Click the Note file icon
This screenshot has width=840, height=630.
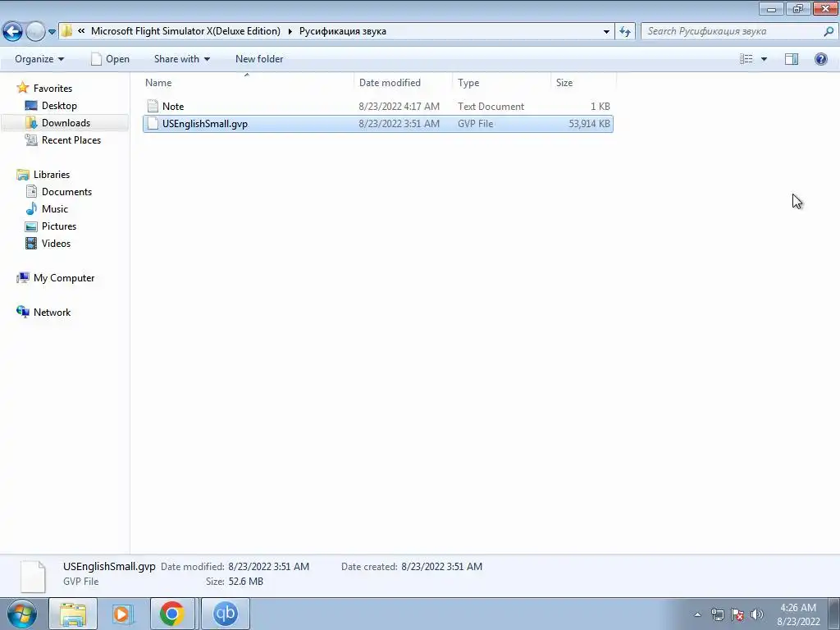tap(153, 106)
